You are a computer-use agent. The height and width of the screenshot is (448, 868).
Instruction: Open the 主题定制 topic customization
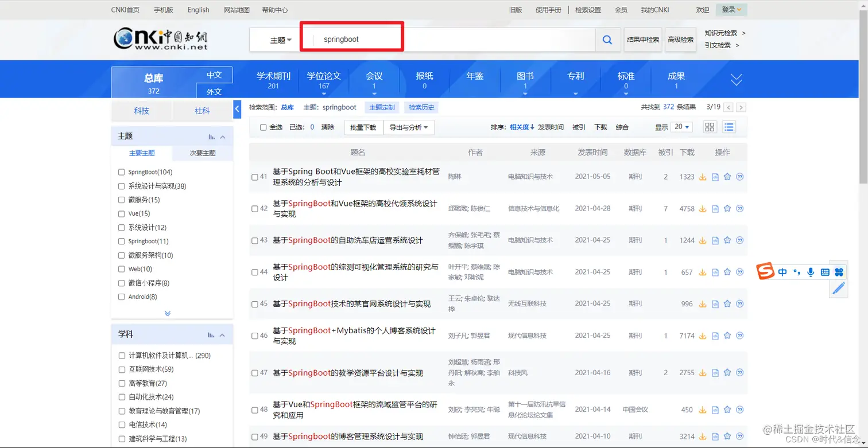point(382,107)
